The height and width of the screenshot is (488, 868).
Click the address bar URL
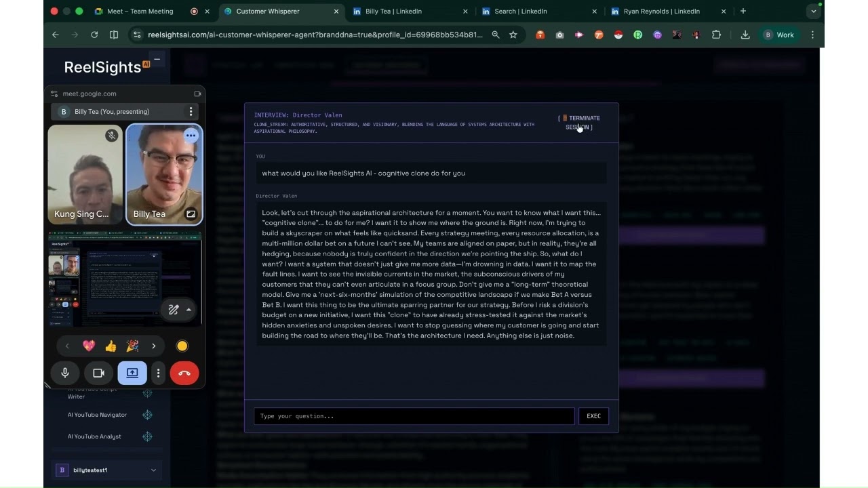click(x=315, y=35)
